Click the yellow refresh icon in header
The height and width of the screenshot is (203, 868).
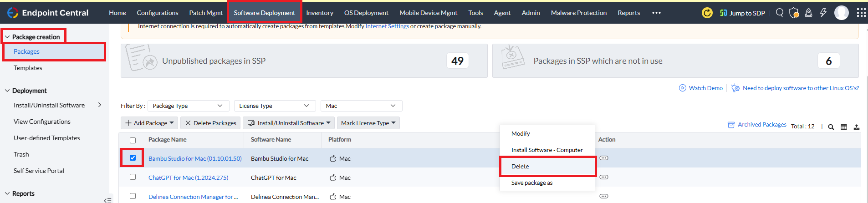pos(707,13)
